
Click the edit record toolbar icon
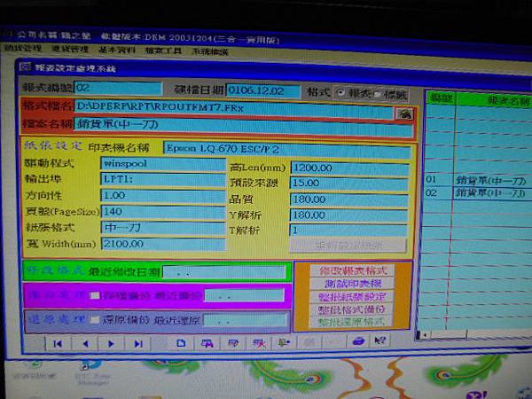tap(233, 343)
